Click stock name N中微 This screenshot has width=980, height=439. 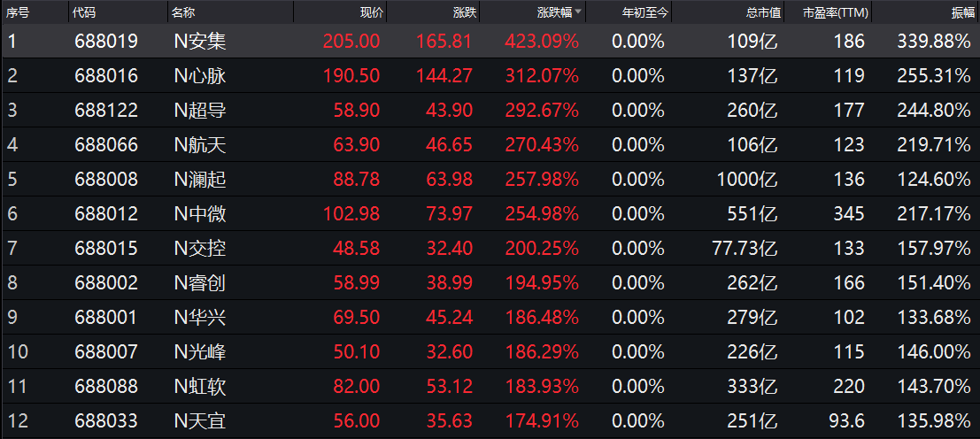pyautogui.click(x=200, y=214)
